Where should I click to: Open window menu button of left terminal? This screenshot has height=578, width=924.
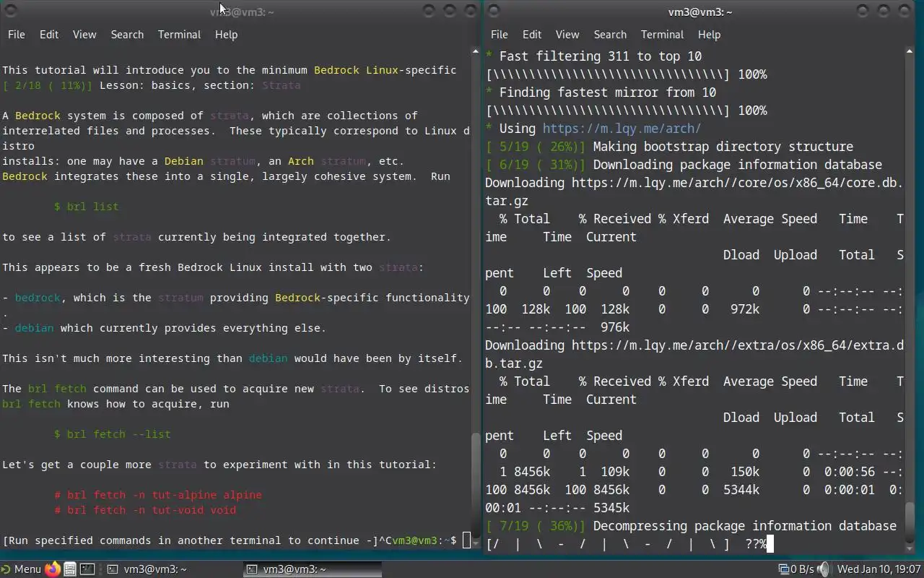(x=10, y=11)
